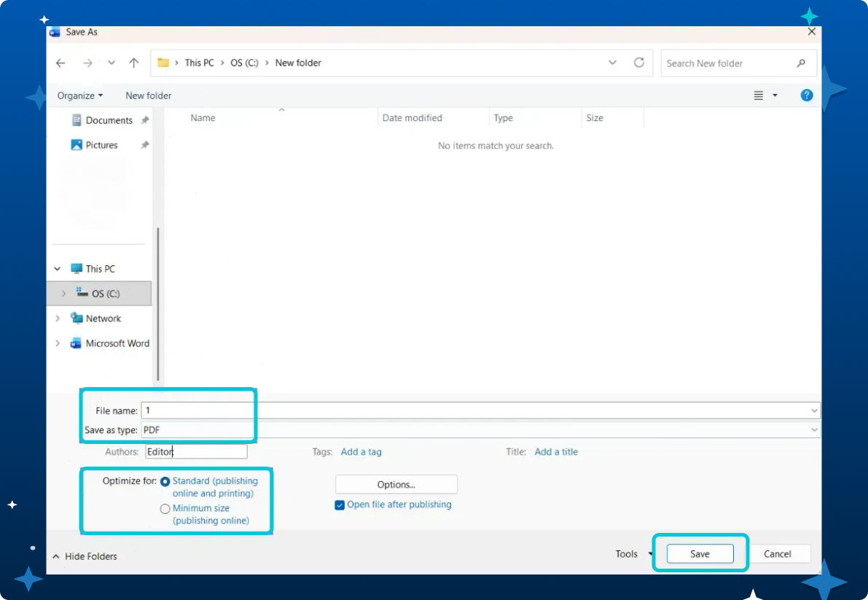The height and width of the screenshot is (600, 868).
Task: Click the Forward navigation arrow
Action: 87,63
